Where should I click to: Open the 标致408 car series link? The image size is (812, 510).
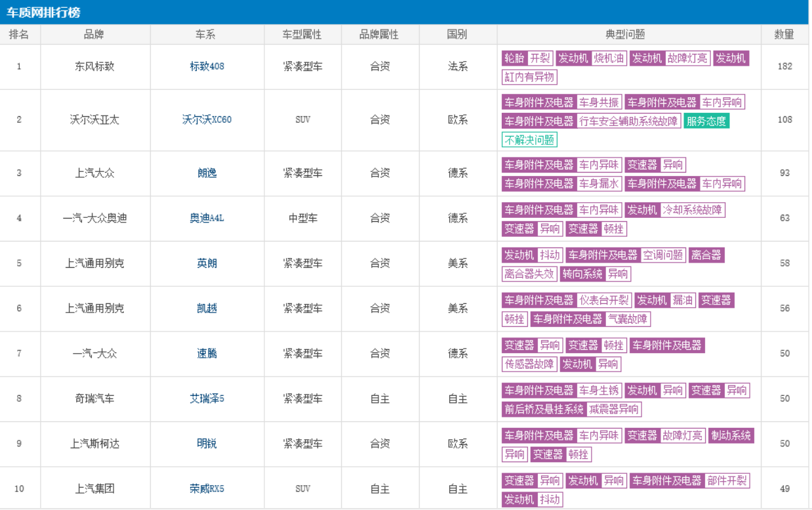pyautogui.click(x=207, y=66)
